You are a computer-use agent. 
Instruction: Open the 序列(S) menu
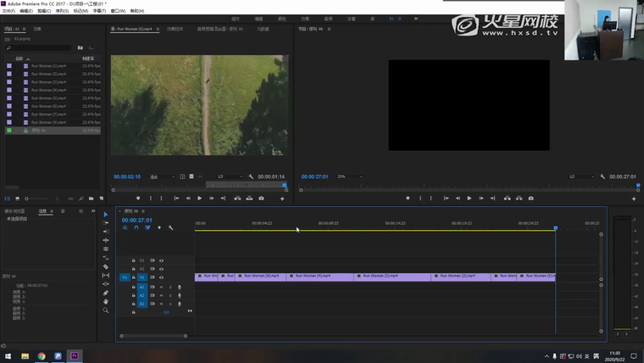62,11
